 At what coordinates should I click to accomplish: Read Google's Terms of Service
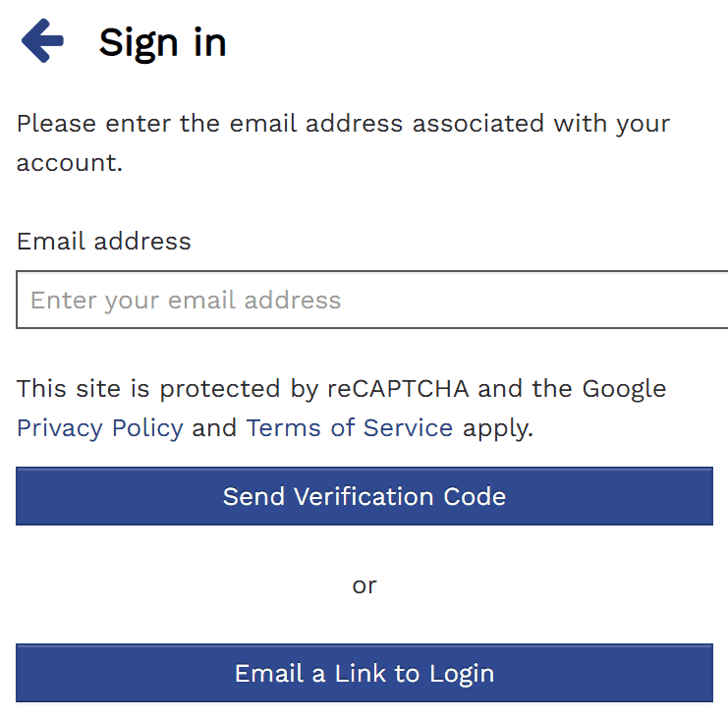349,428
